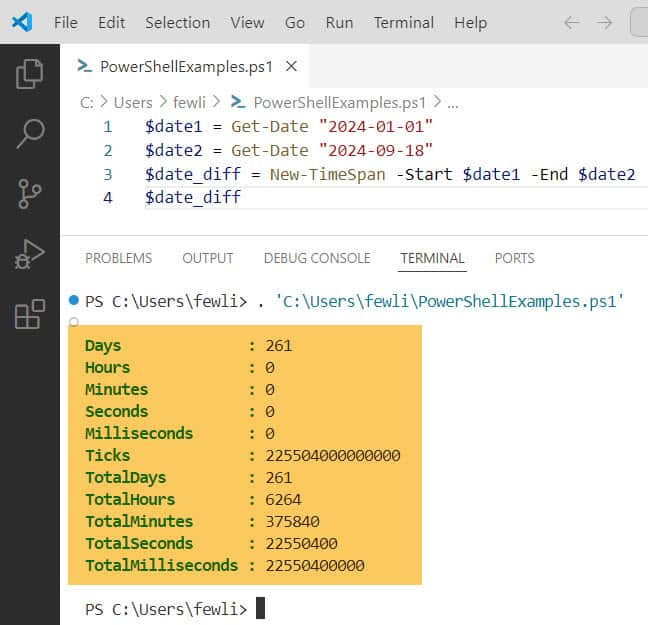Switch to the PORTS panel tab

pyautogui.click(x=515, y=258)
